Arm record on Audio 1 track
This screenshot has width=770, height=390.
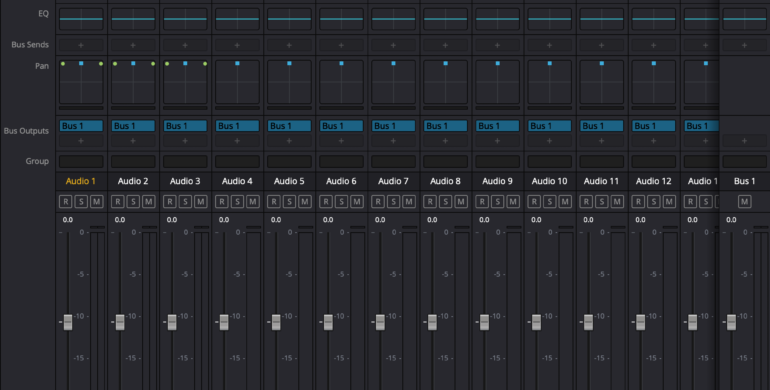pyautogui.click(x=65, y=201)
